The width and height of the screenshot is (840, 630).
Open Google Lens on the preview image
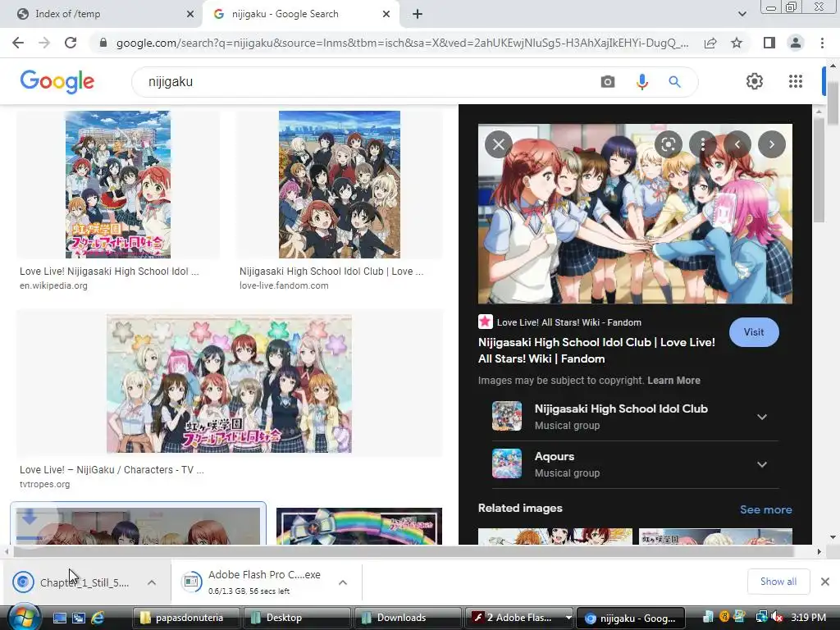(668, 144)
